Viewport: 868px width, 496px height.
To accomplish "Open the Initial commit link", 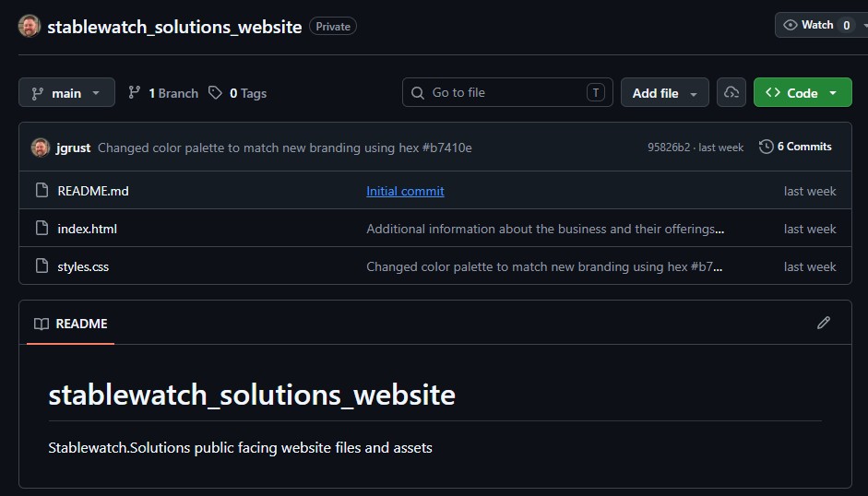I will 405,191.
